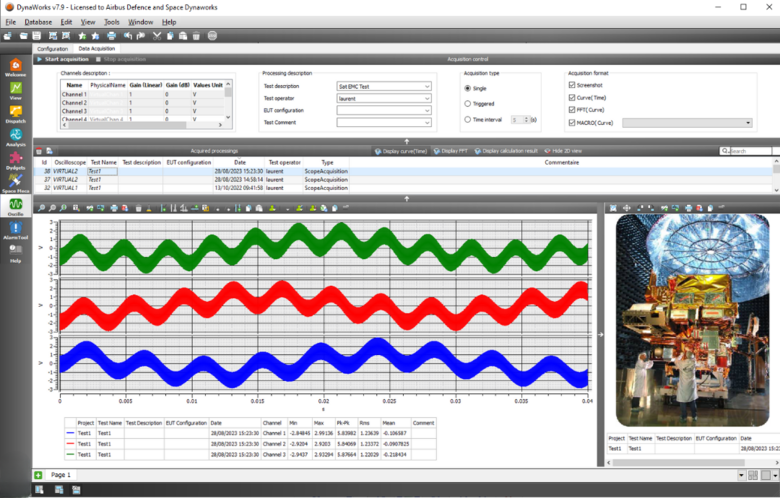Open the Dydgets module in sidebar
The height and width of the screenshot is (498, 780).
coord(15,161)
